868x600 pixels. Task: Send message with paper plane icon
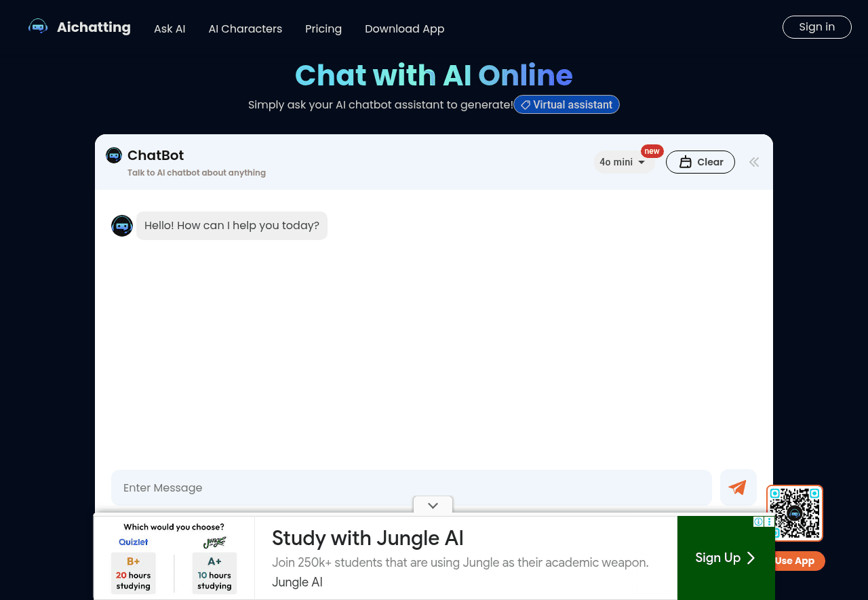738,487
